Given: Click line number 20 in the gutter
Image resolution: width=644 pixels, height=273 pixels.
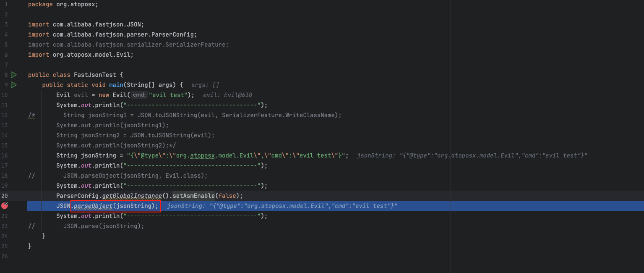Looking at the screenshot, I should point(5,196).
